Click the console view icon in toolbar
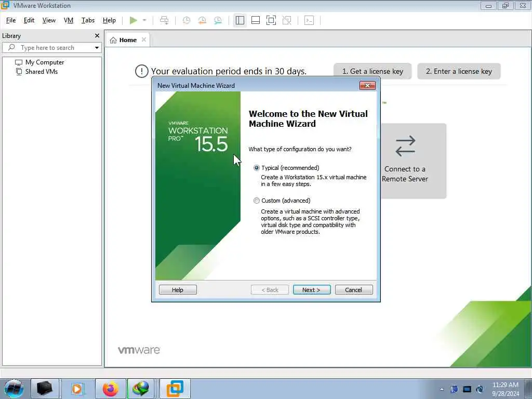Image resolution: width=532 pixels, height=399 pixels. (x=309, y=20)
